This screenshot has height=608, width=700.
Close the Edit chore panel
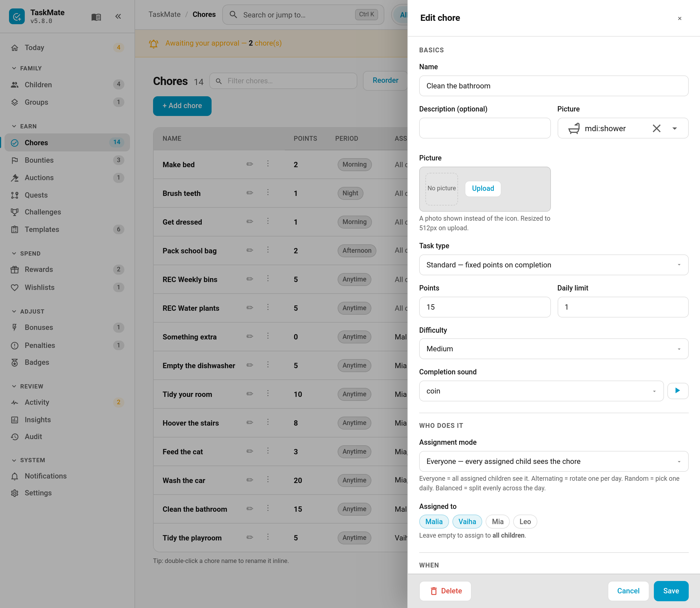click(680, 18)
